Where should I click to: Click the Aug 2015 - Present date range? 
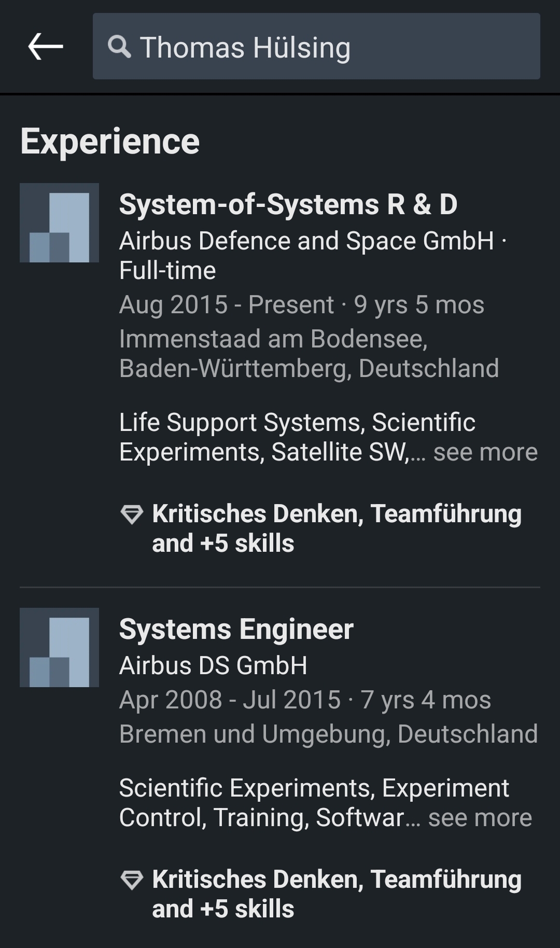pyautogui.click(x=226, y=305)
